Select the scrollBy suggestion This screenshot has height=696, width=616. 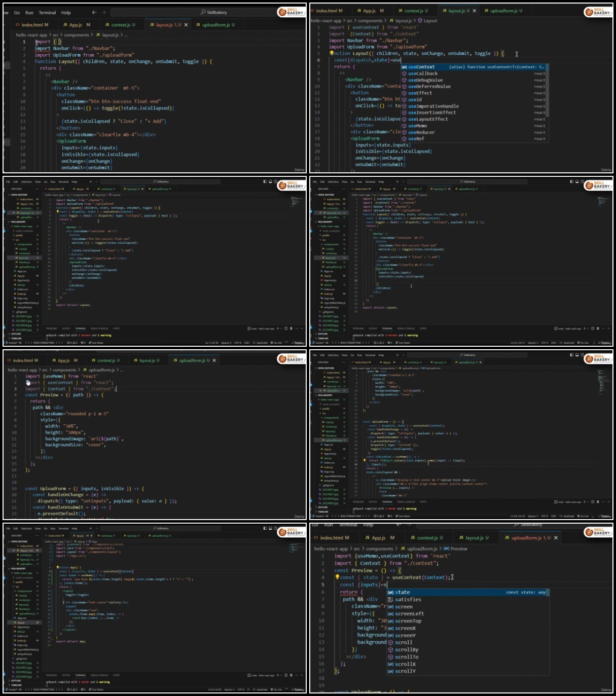pyautogui.click(x=467, y=650)
